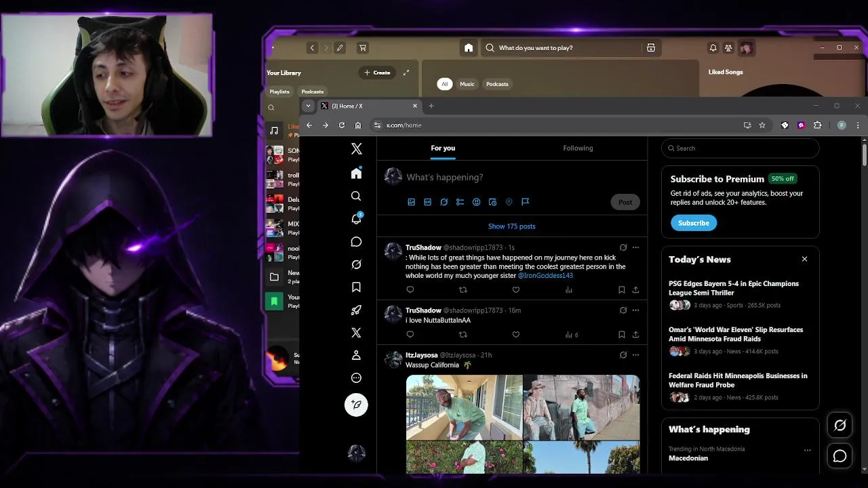This screenshot has width=868, height=488.
Task: Click Create in Spotify library
Action: point(377,73)
